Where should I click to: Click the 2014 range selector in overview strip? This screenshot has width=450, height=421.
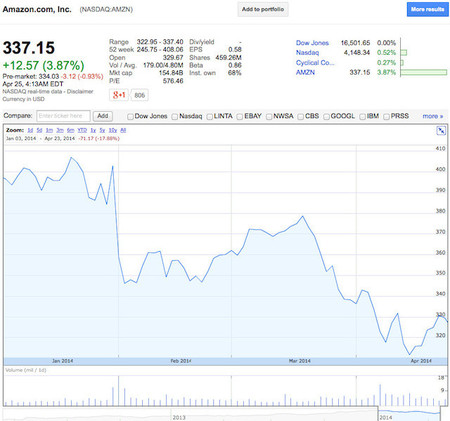tap(410, 414)
